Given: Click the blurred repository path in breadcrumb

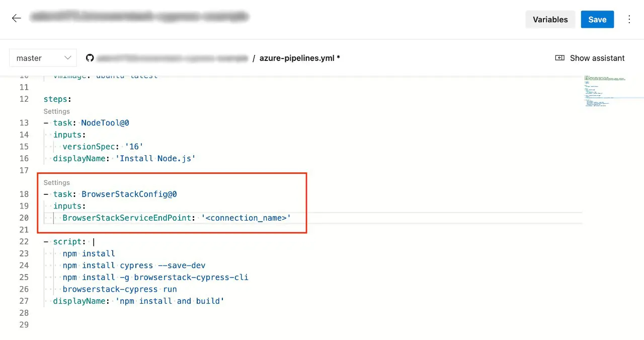Looking at the screenshot, I should pyautogui.click(x=172, y=58).
